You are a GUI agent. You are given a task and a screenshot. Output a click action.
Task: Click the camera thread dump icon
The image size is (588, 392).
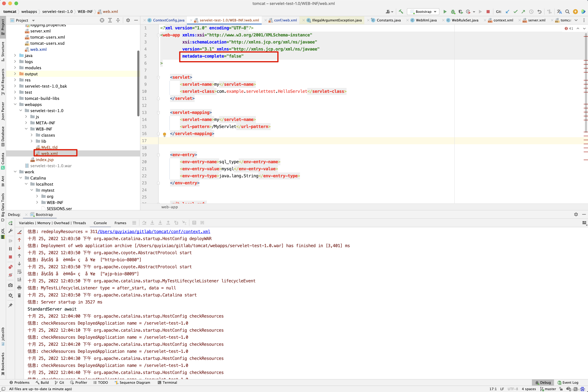[11, 285]
